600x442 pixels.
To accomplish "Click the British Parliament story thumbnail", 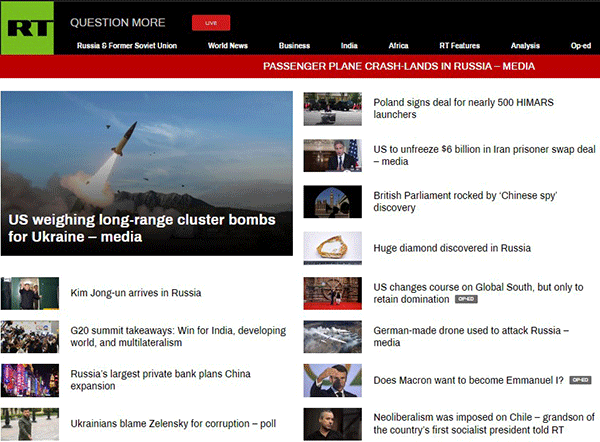I will click(x=333, y=202).
